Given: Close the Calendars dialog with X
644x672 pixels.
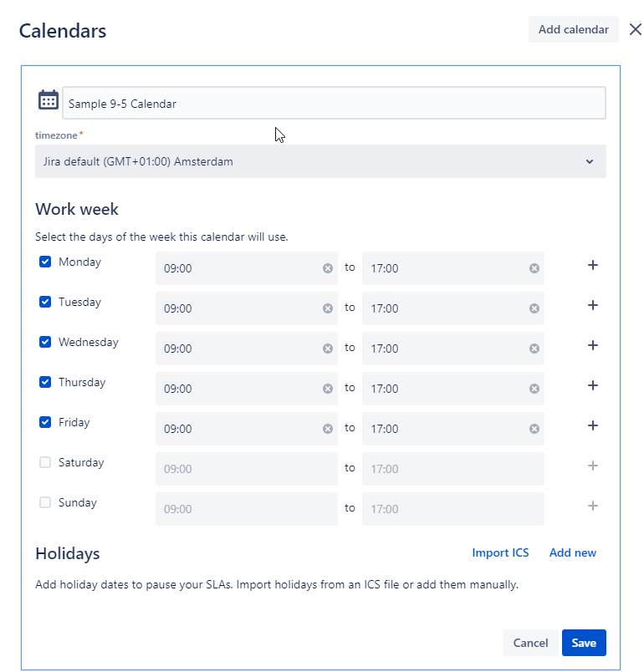Looking at the screenshot, I should pos(635,29).
